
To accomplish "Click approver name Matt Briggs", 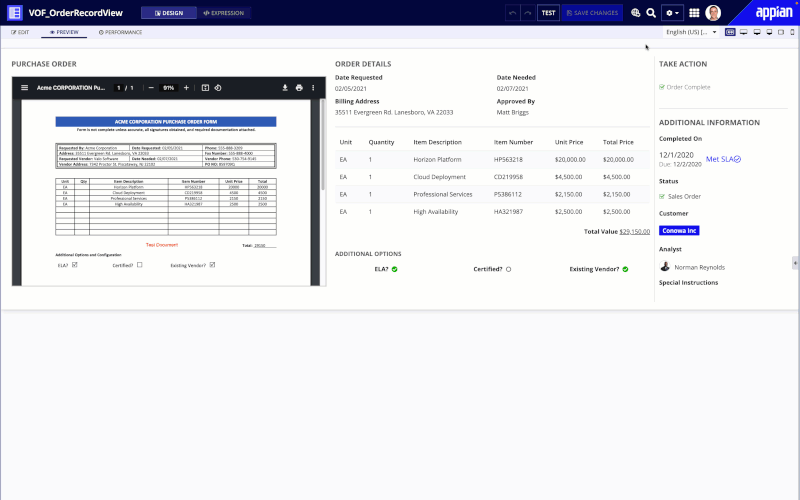I will click(513, 112).
